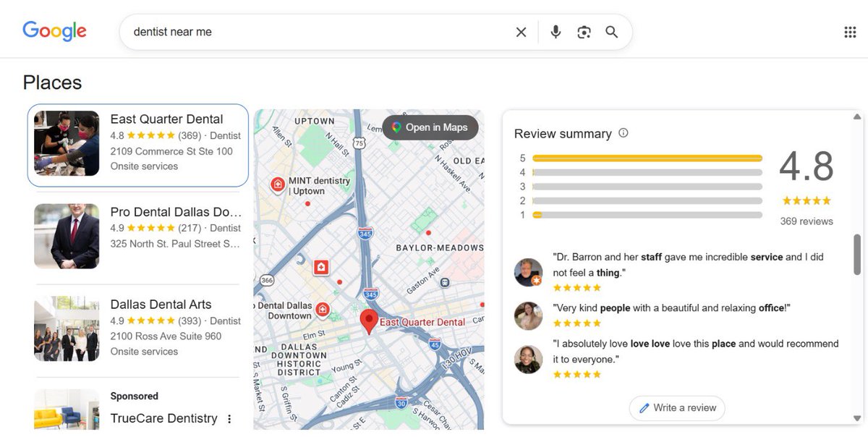Click the '2100 Ross Ave Suite 960' address
The height and width of the screenshot is (437, 868).
pos(166,336)
